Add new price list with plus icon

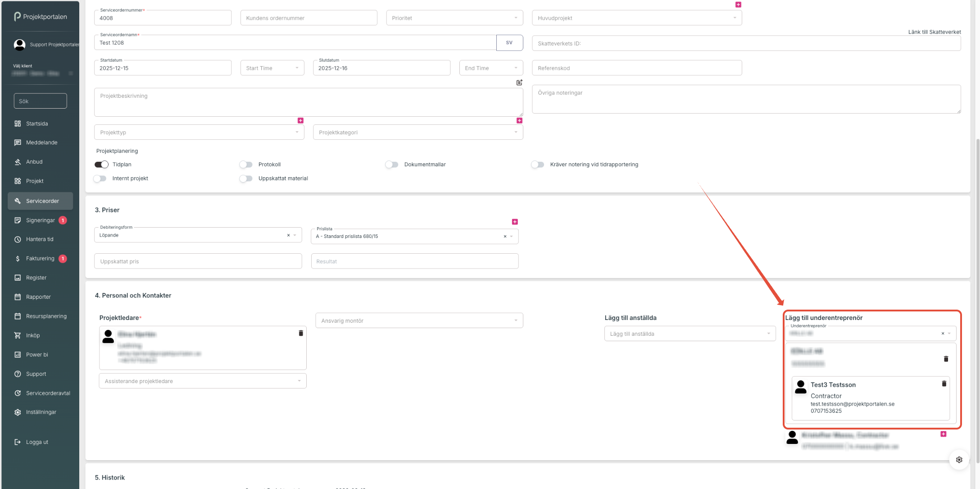pos(515,222)
